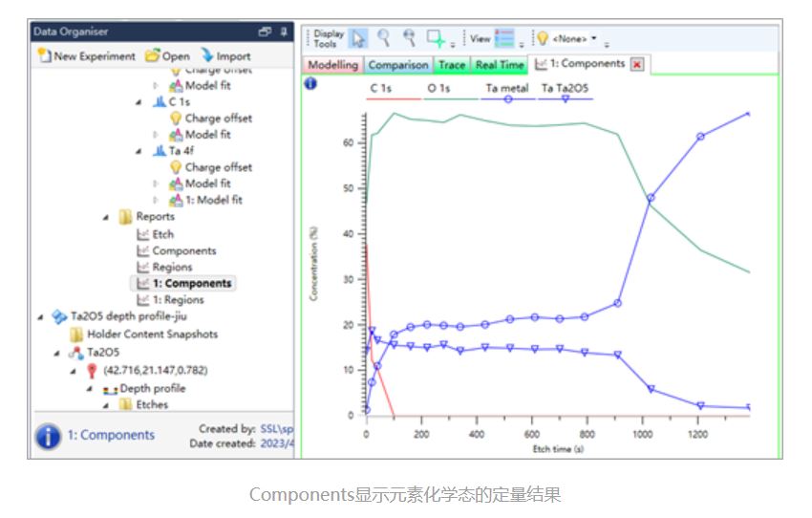Viewport: 812px width, 518px height.
Task: Select the 1: Regions report item
Action: 177,300
